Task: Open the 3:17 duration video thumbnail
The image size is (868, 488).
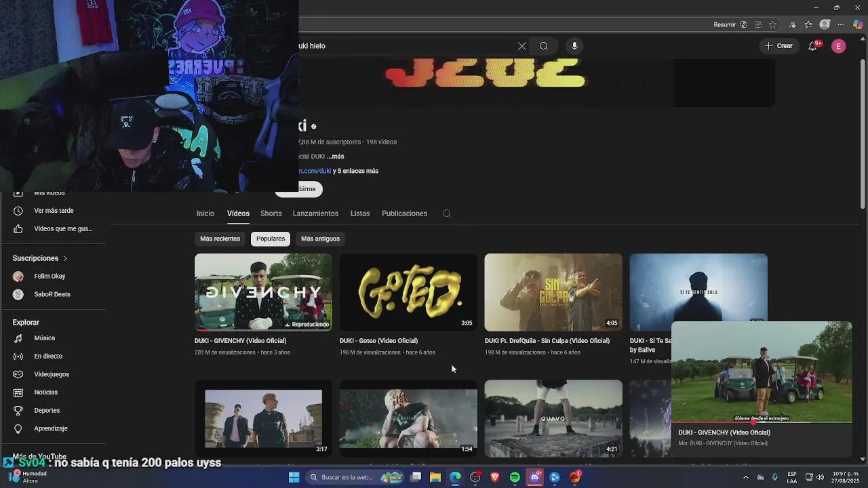Action: 263,418
